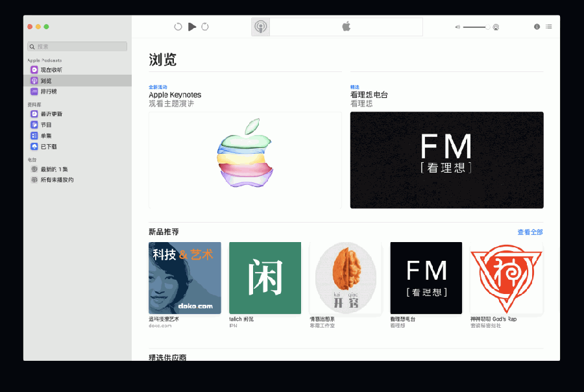Open the 神神叨叨 God's Rap artwork

click(507, 278)
